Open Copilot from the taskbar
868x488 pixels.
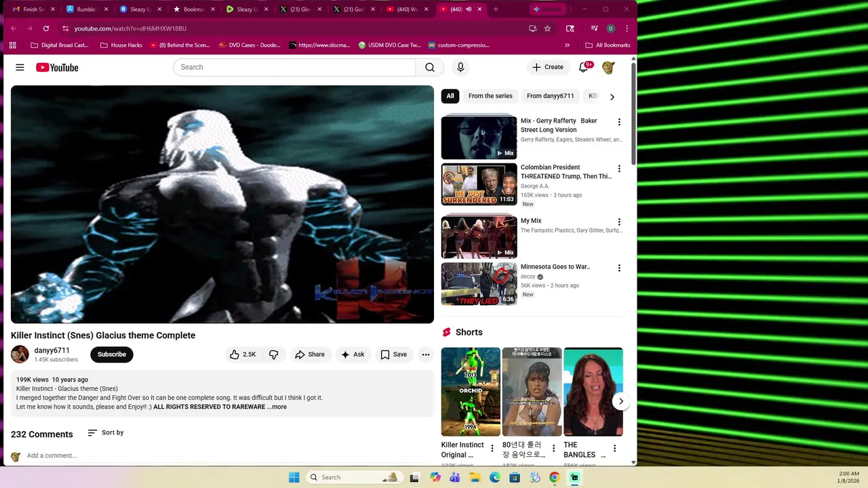[435, 477]
